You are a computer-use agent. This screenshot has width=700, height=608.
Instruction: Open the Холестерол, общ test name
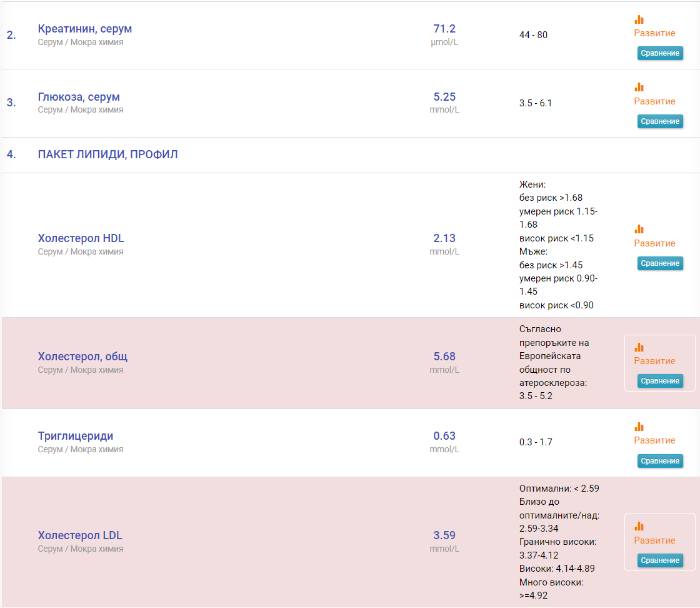tap(82, 357)
